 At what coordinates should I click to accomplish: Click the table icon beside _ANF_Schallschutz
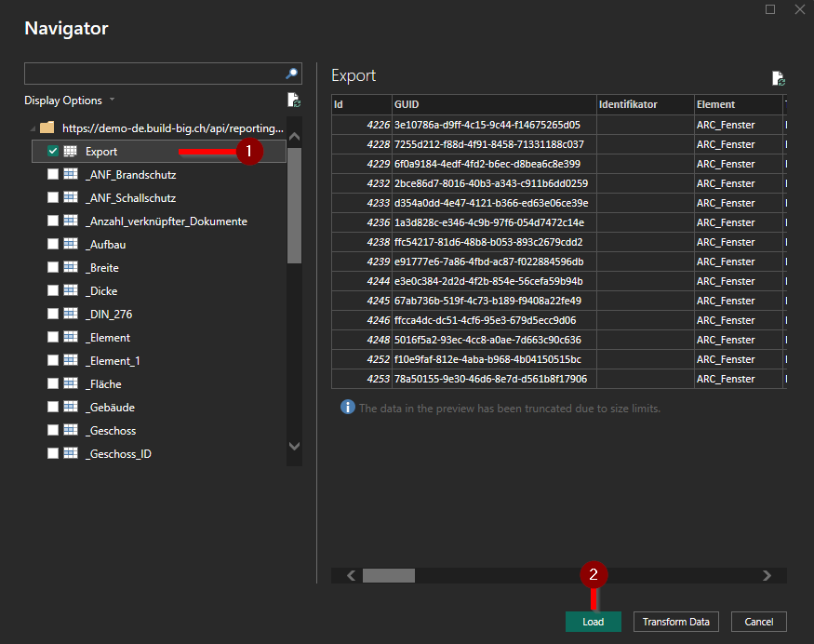tap(71, 197)
